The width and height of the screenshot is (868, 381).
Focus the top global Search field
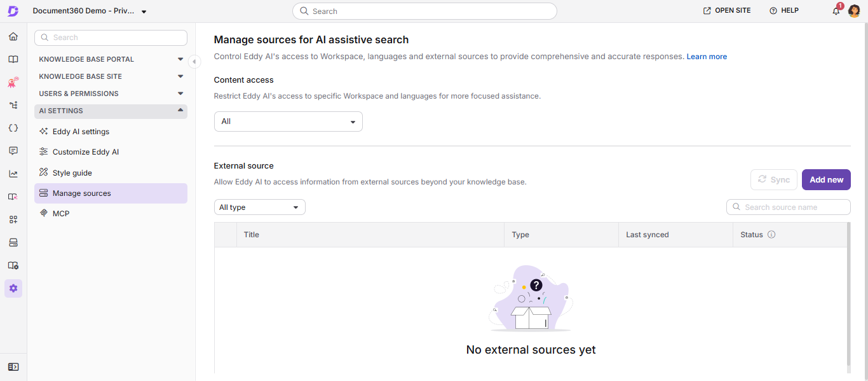coord(424,11)
